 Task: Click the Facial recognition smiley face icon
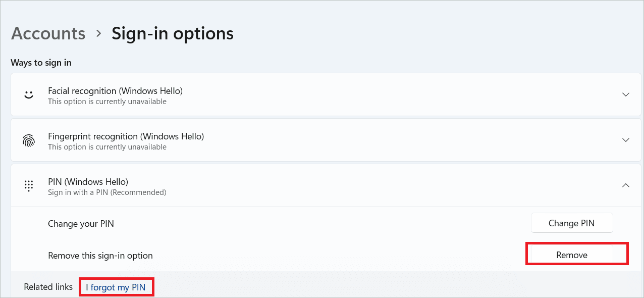click(x=29, y=95)
